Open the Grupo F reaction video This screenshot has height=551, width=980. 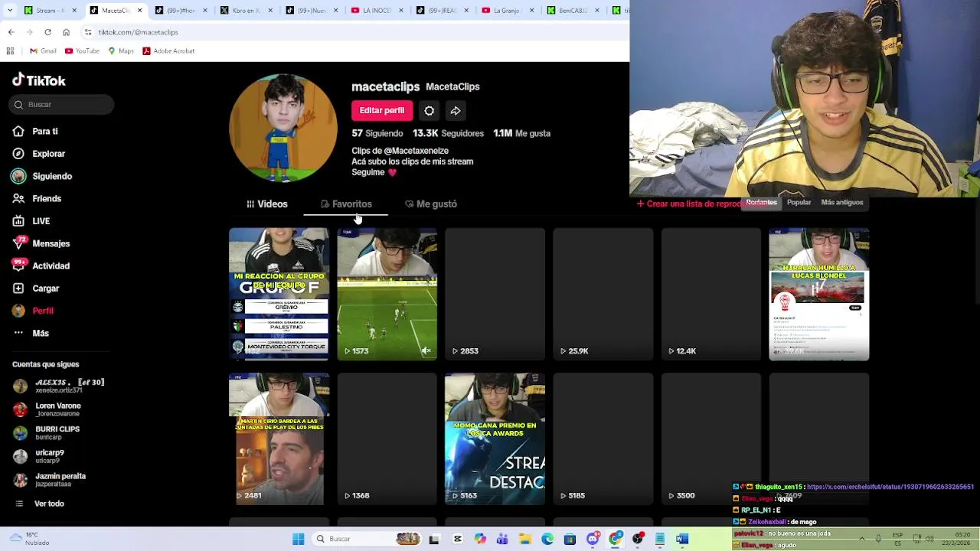[279, 294]
